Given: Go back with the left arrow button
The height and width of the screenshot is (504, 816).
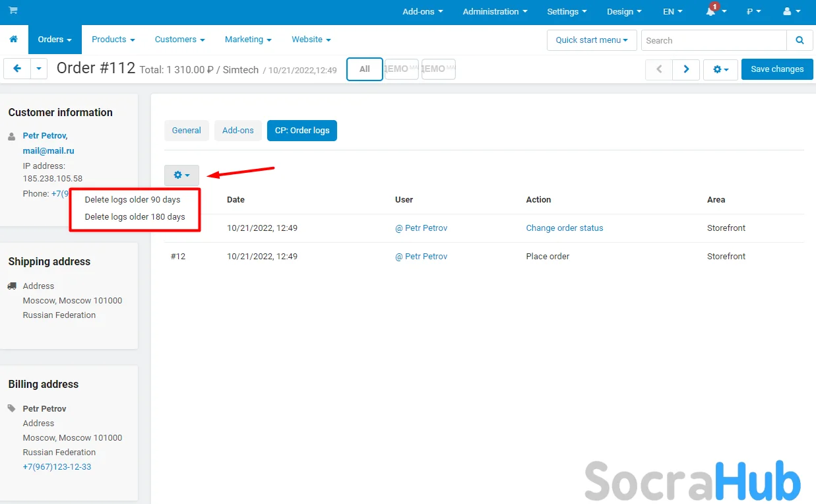Looking at the screenshot, I should tap(17, 69).
